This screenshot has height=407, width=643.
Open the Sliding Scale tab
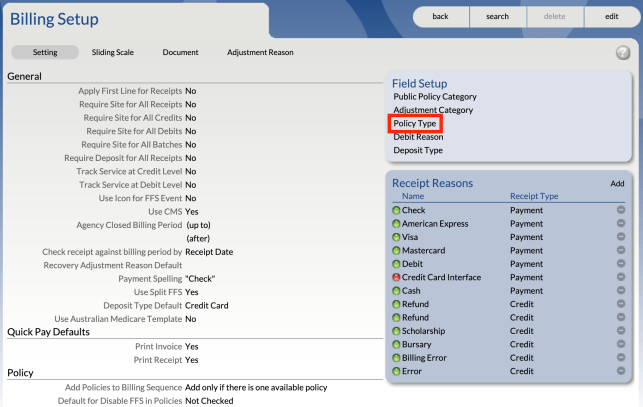coord(113,53)
